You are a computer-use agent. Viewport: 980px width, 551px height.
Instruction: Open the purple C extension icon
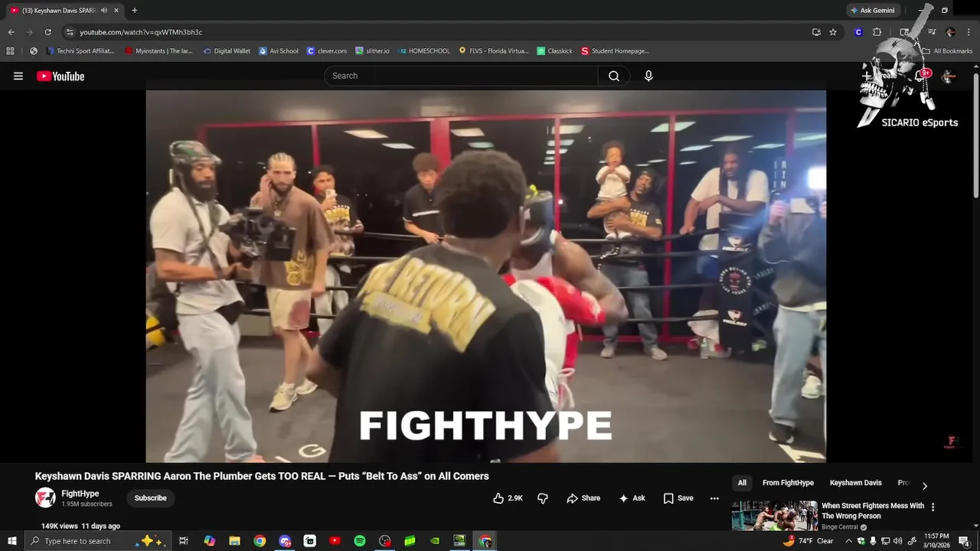point(858,32)
